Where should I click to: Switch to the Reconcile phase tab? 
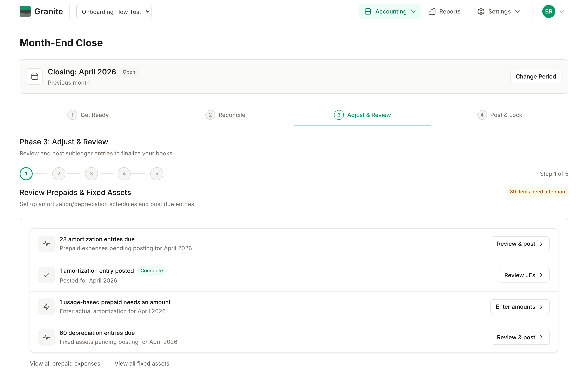tap(225, 115)
